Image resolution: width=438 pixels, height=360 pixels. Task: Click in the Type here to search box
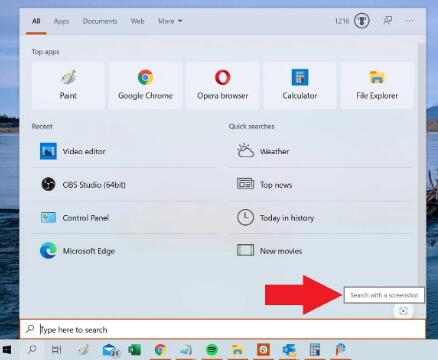pos(223,329)
